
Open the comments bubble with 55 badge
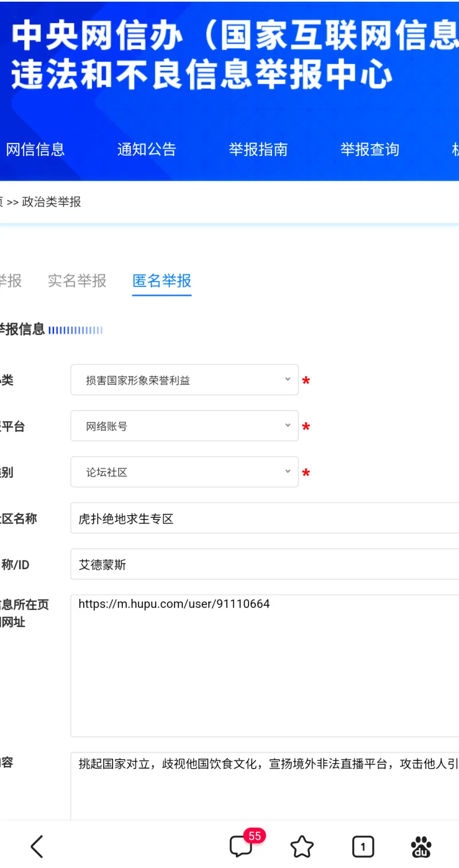point(242,846)
